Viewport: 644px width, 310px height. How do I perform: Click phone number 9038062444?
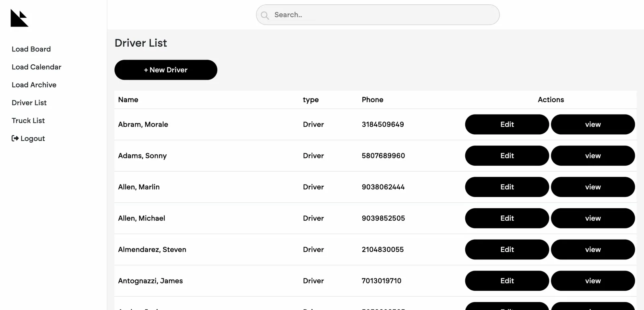[383, 187]
